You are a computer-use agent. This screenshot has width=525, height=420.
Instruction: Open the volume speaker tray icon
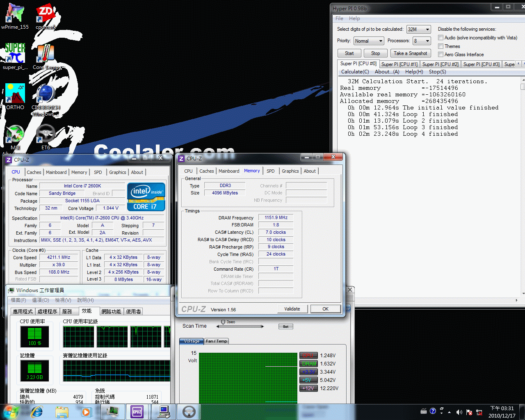pos(459,412)
